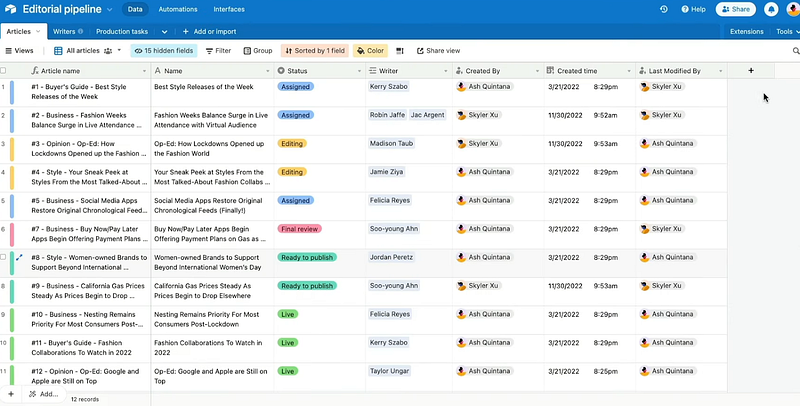Image resolution: width=800 pixels, height=406 pixels.
Task: Add a new record using the bottom plus
Action: [x=11, y=394]
